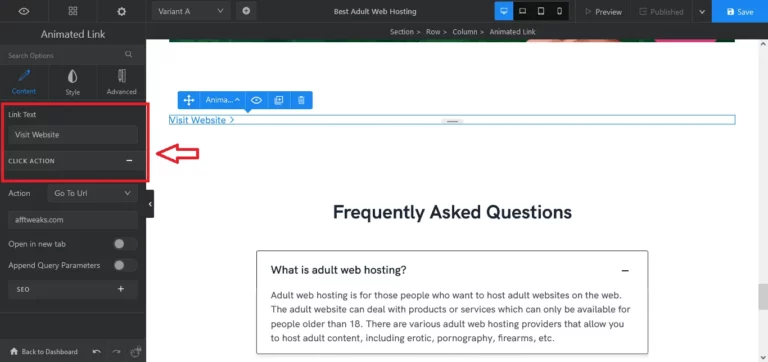
Task: Click the afftweaks.com URL field
Action: point(73,220)
